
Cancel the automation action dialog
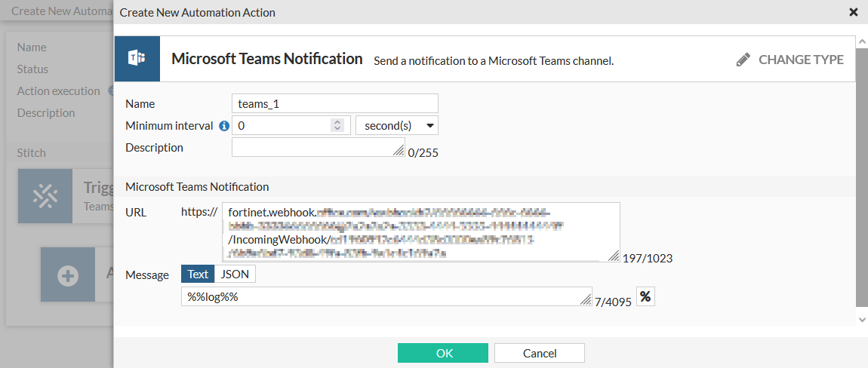click(x=539, y=353)
